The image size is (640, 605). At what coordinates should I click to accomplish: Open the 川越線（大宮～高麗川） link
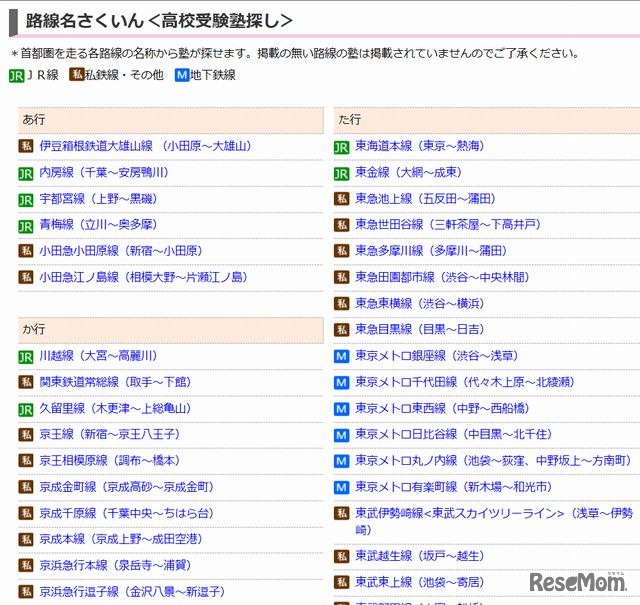click(98, 356)
